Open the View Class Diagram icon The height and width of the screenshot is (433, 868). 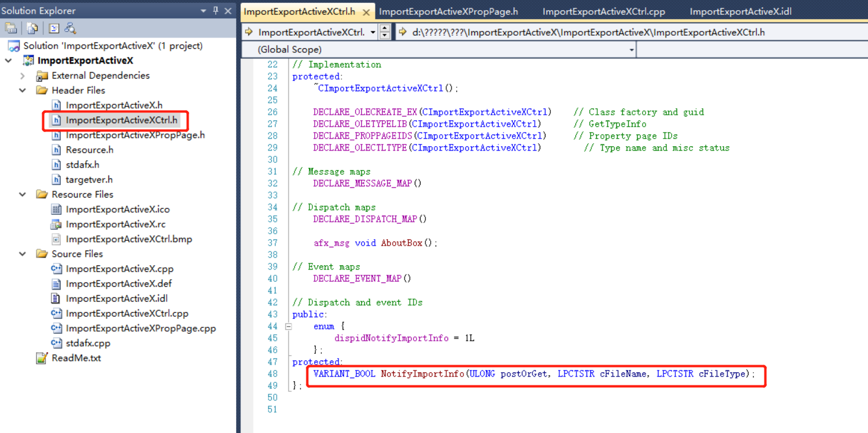[69, 28]
